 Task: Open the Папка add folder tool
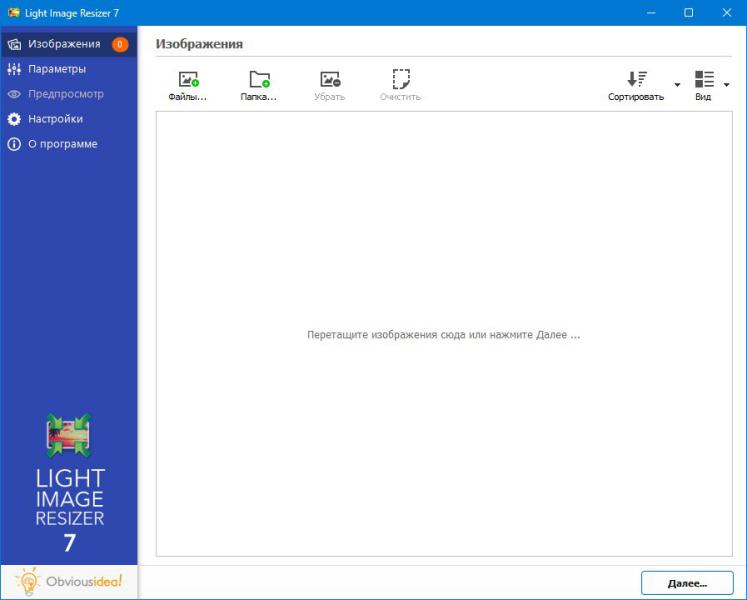pos(259,80)
